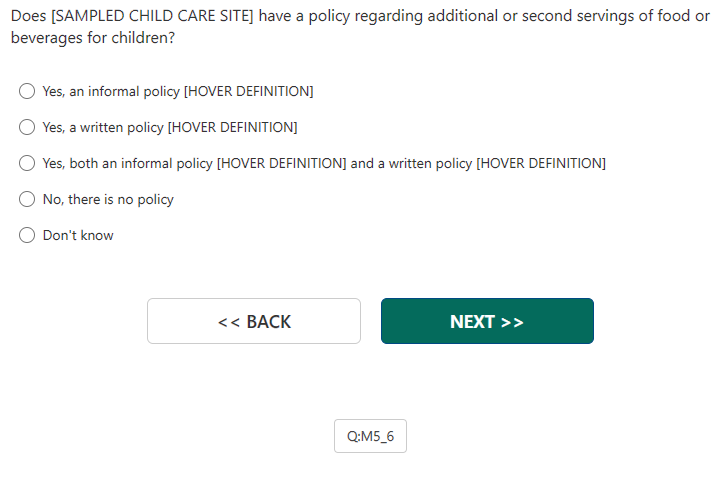The image size is (720, 492).
Task: Click 'Yes, both an informal policy' label text
Action: click(x=128, y=163)
